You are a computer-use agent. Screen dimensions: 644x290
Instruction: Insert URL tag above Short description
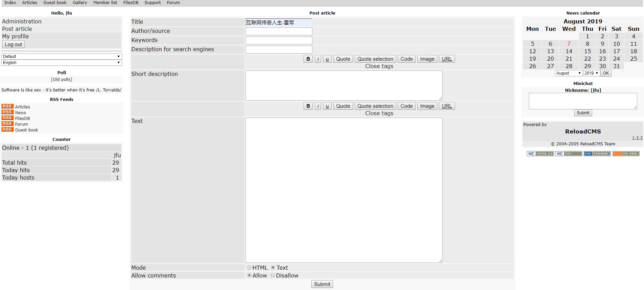tap(447, 59)
